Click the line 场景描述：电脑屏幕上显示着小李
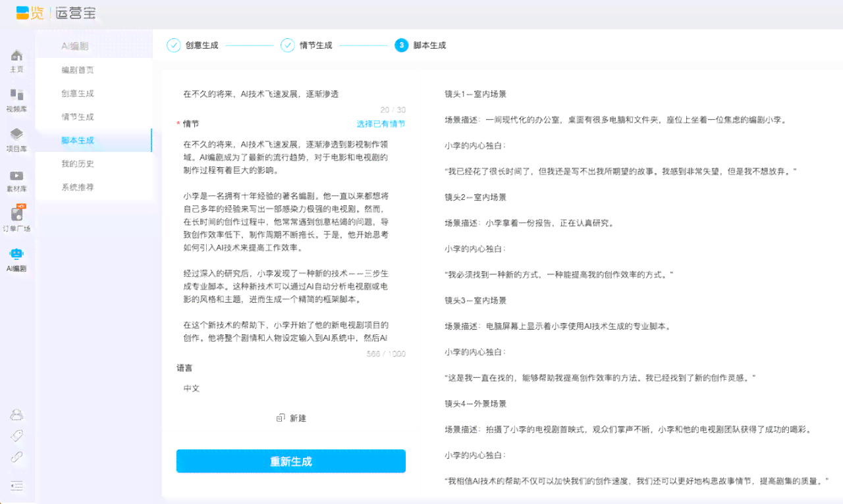The width and height of the screenshot is (843, 504). coord(558,326)
